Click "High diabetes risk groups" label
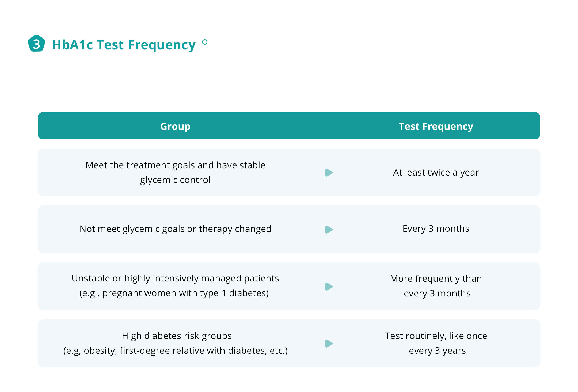Screen dimensions: 578x392 pos(177,336)
